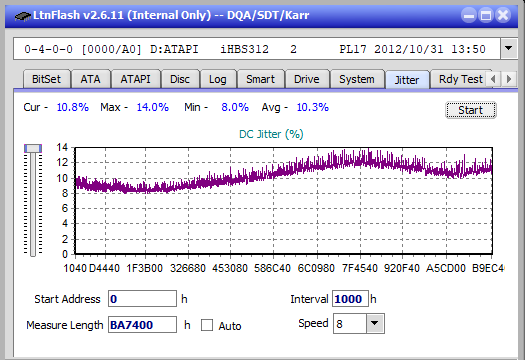525x360 pixels.
Task: Click the vertical scale slider thumb
Action: [33, 148]
